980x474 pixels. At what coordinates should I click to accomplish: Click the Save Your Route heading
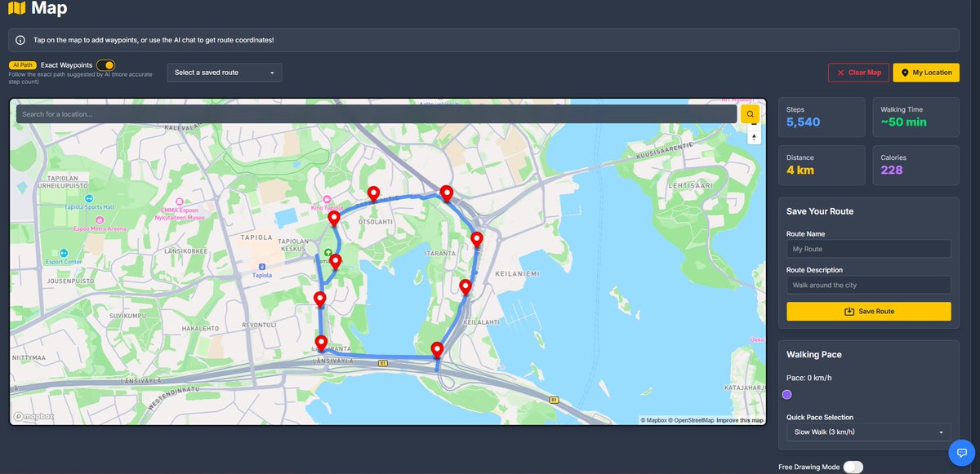pos(820,211)
